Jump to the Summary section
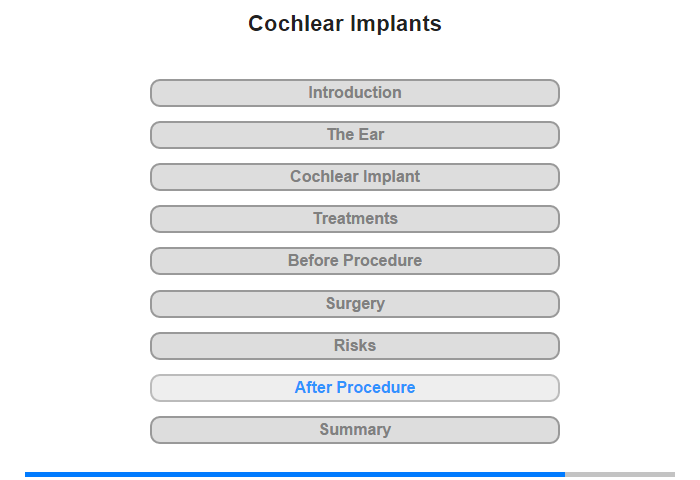 tap(354, 430)
